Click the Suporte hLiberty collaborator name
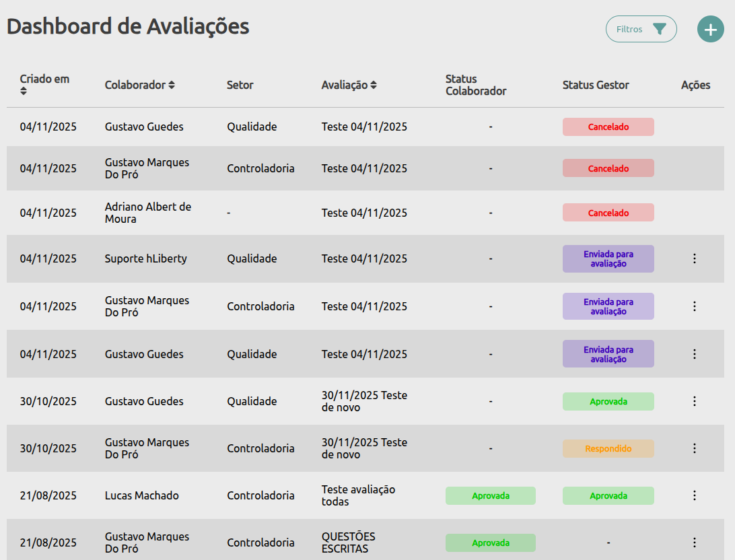Image resolution: width=735 pixels, height=560 pixels. click(145, 258)
